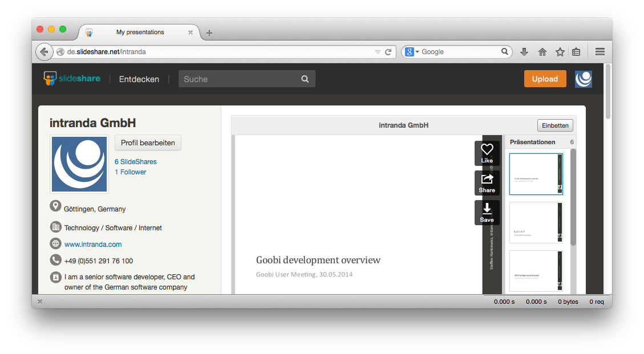The width and height of the screenshot is (644, 354).
Task: Click the Präsentationen heading
Action: (532, 142)
